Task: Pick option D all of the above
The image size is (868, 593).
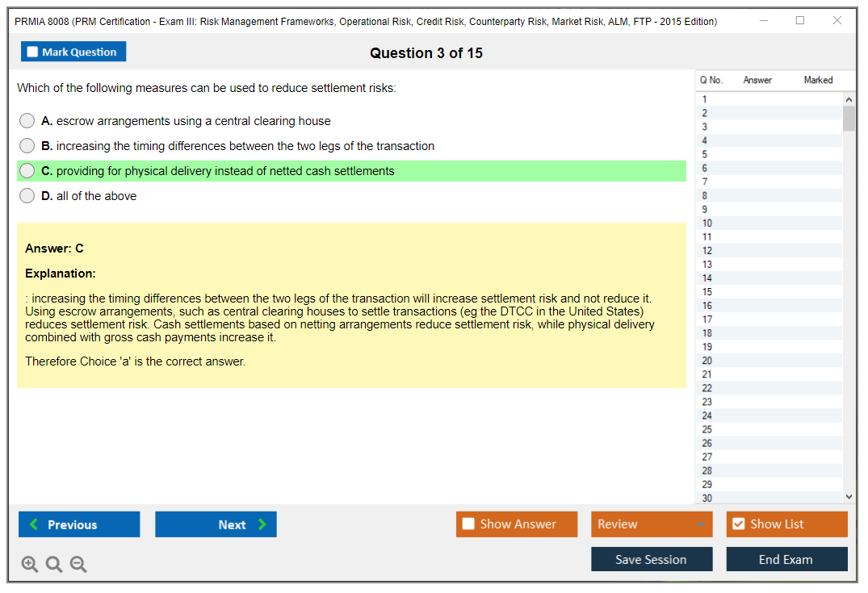Action: click(x=27, y=196)
